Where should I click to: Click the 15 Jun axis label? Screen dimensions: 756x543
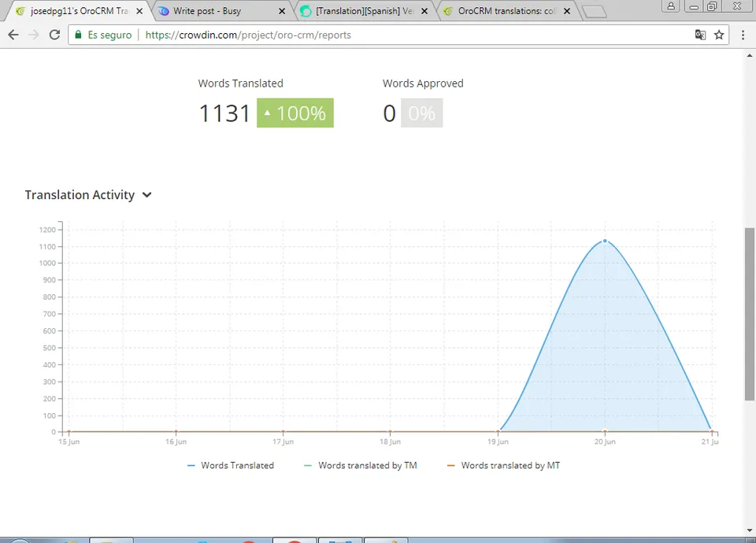[x=69, y=441]
